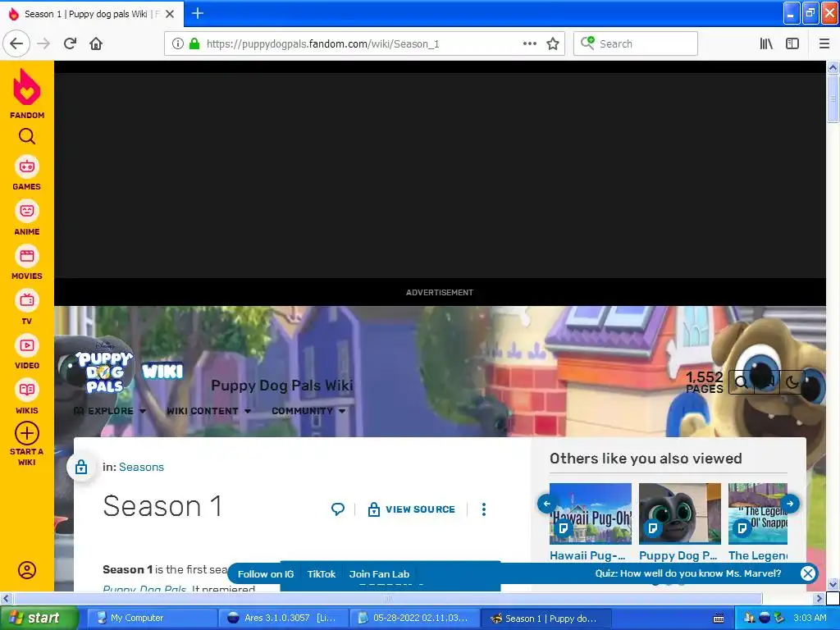Expand the Explore dropdown menu
Image resolution: width=840 pixels, height=630 pixels.
(x=110, y=411)
